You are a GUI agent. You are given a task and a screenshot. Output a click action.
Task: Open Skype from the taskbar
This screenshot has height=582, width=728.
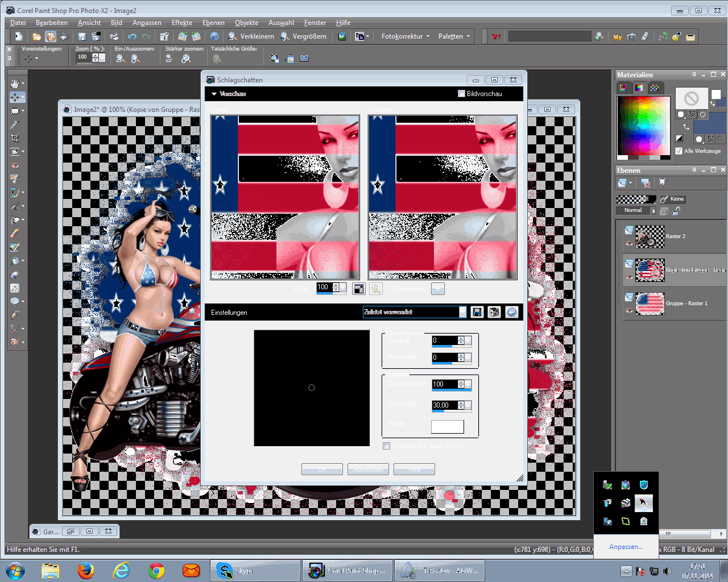255,571
